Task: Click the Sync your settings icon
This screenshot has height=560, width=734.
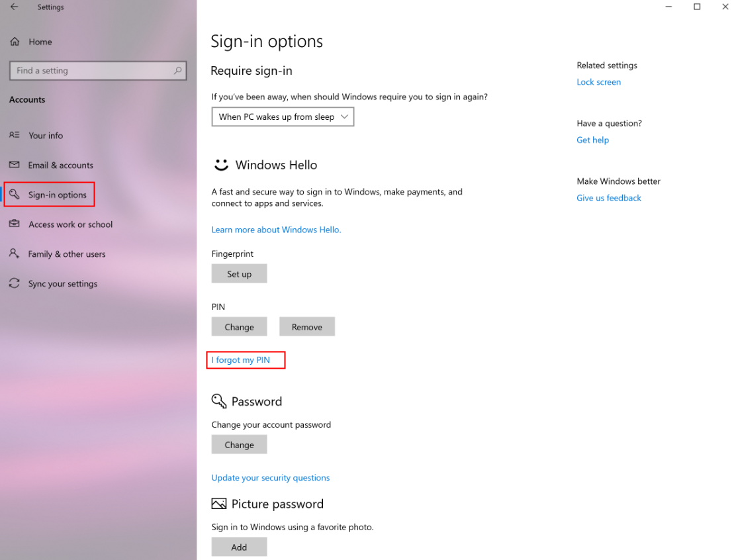Action: click(x=15, y=283)
